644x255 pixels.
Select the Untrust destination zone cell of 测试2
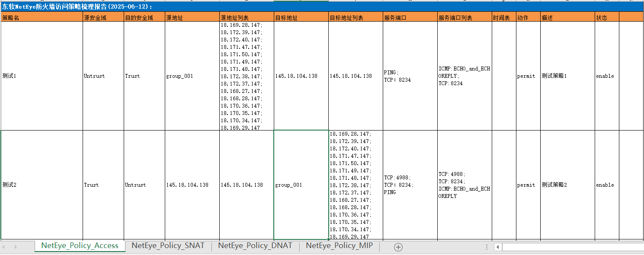[144, 185]
